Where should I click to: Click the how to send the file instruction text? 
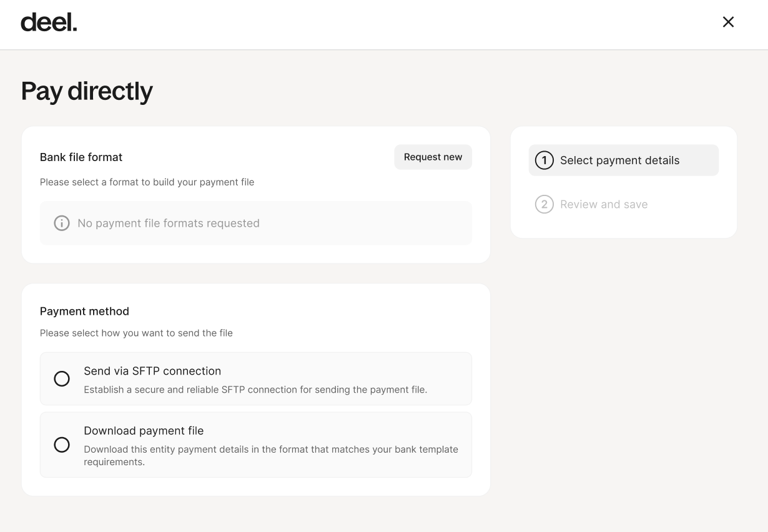coord(136,333)
